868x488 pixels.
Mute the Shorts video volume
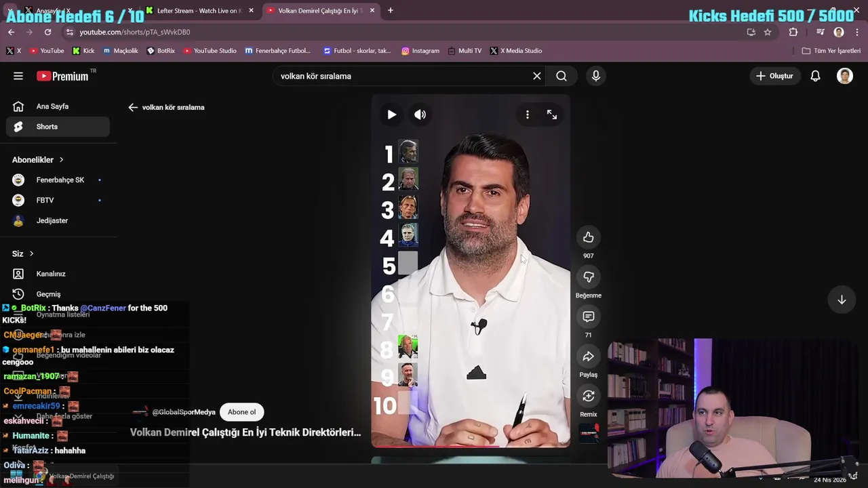[x=420, y=115]
